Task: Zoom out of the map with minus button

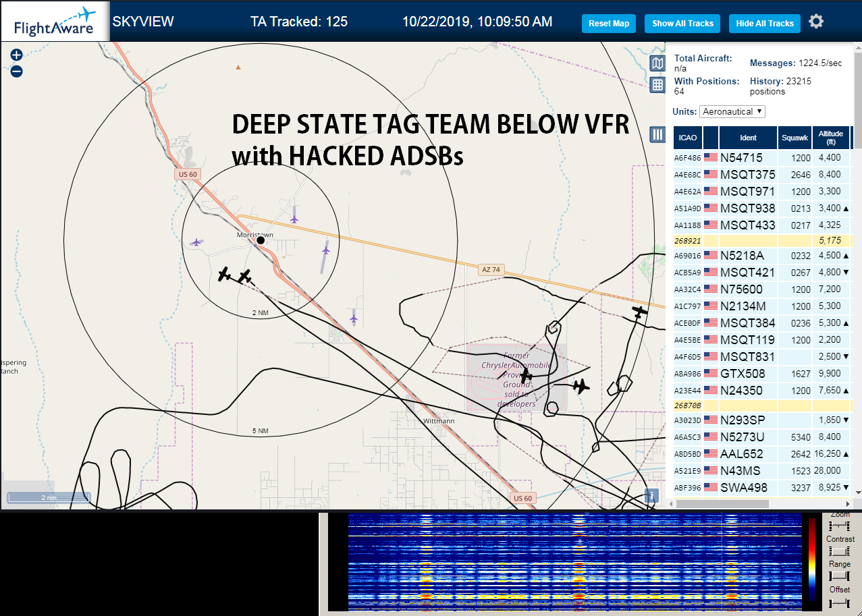Action: (x=17, y=71)
